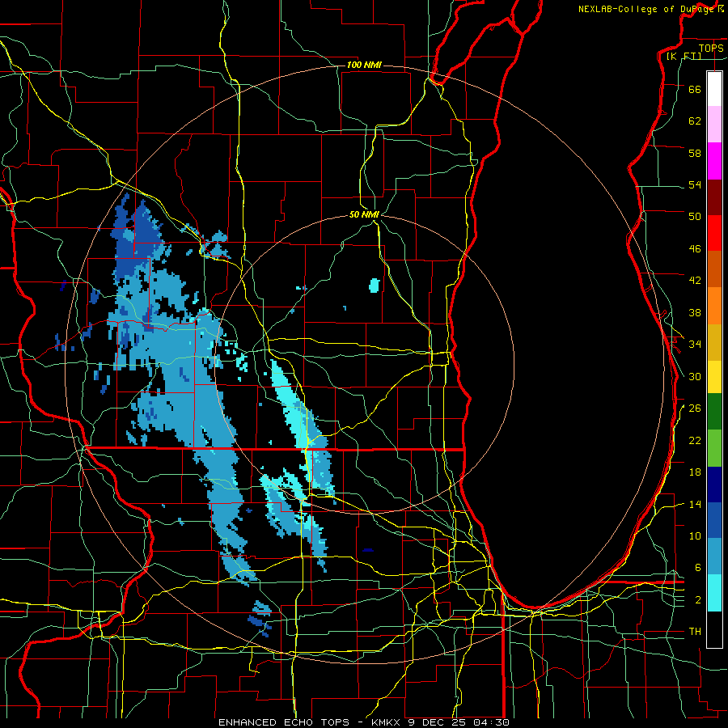Click the 04:30 timestamp

(x=492, y=722)
